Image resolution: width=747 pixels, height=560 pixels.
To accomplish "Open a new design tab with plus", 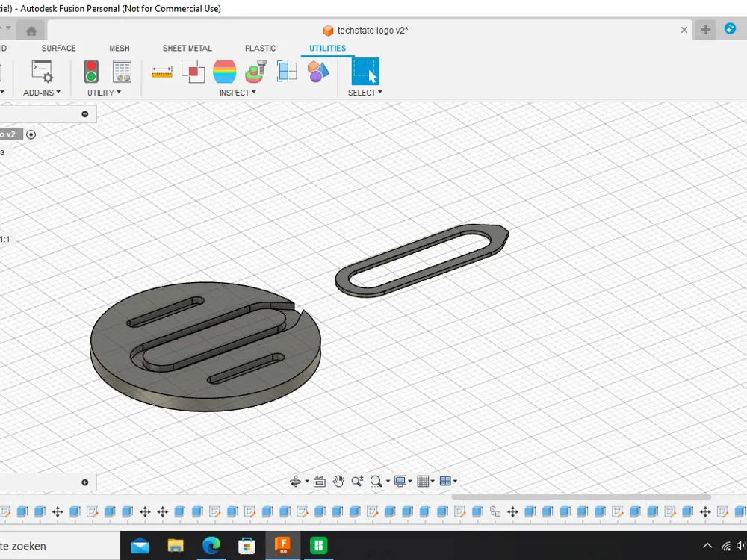I will (706, 30).
